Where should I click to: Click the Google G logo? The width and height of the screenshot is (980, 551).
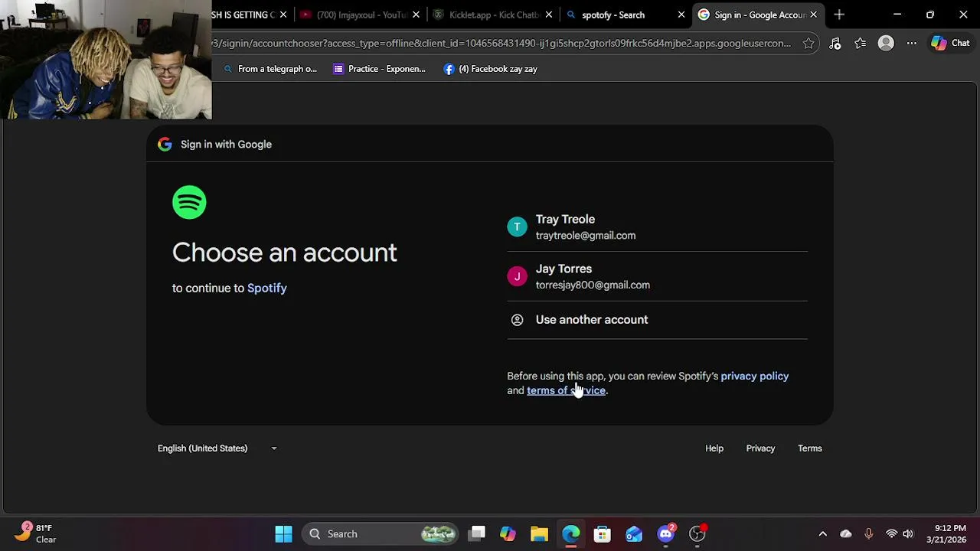[x=165, y=144]
